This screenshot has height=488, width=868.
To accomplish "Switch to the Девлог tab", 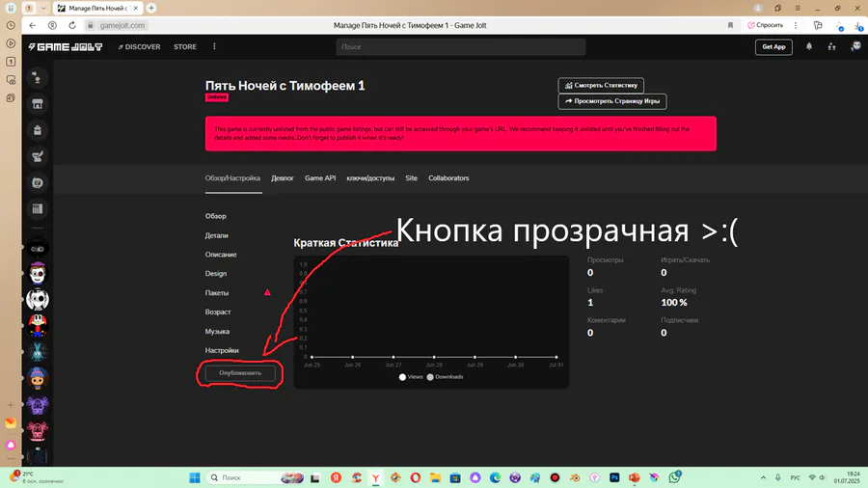I will tap(283, 178).
